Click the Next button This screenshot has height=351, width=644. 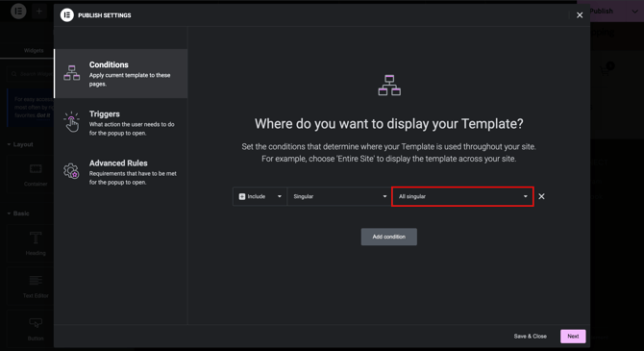[573, 337]
